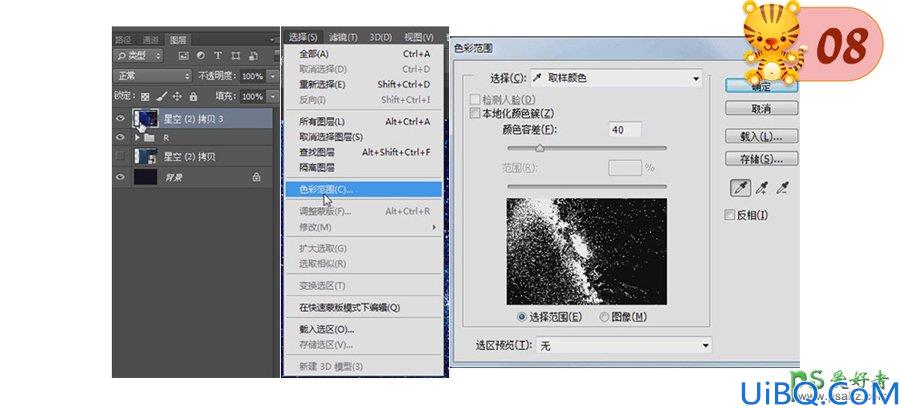The height and width of the screenshot is (408, 900).
Task: Click the 存储(S)... button
Action: click(x=761, y=158)
